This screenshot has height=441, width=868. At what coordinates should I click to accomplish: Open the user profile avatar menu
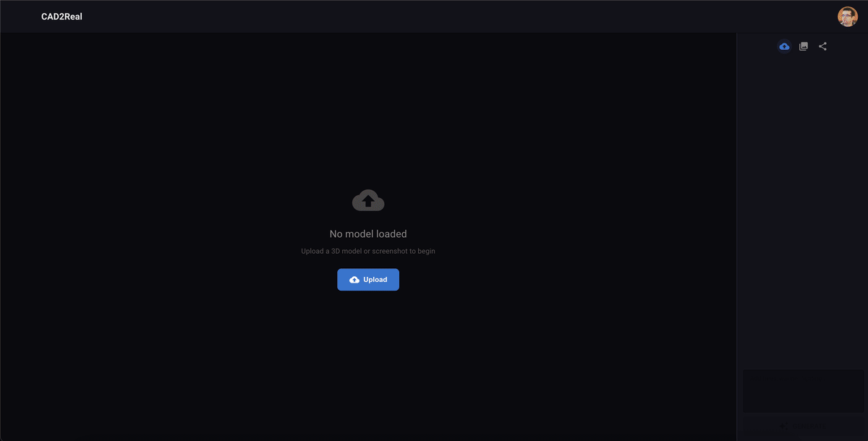[847, 17]
